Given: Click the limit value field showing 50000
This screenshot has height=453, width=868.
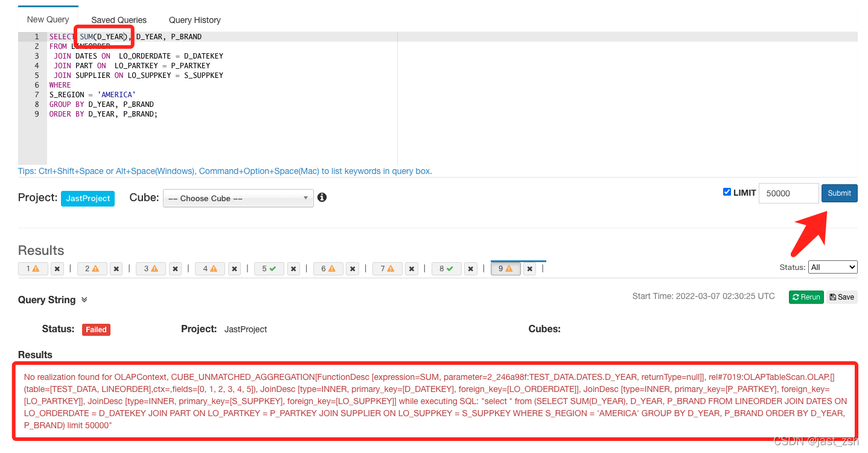Looking at the screenshot, I should click(x=788, y=193).
